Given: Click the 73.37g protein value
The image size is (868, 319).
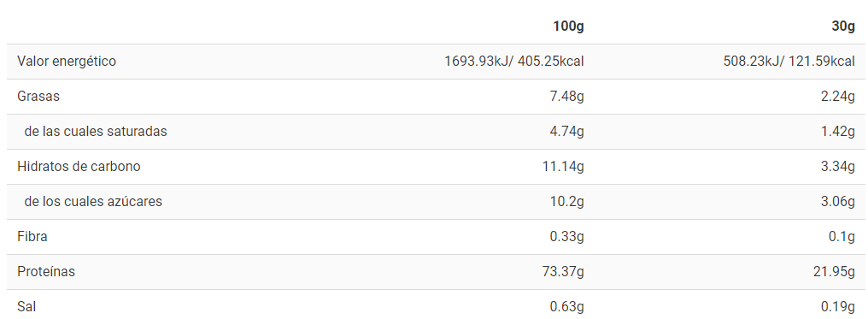Looking at the screenshot, I should point(565,271).
